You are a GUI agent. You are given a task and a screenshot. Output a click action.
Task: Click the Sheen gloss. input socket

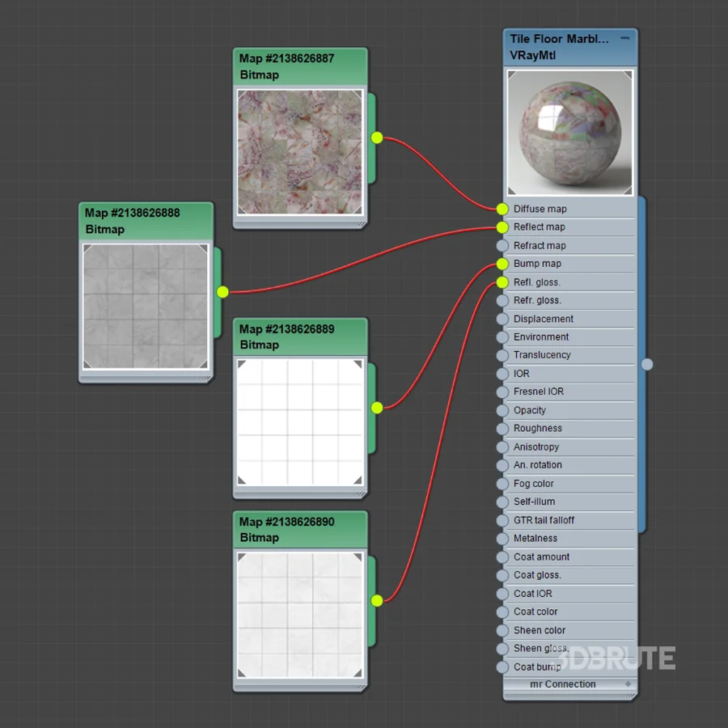click(502, 649)
